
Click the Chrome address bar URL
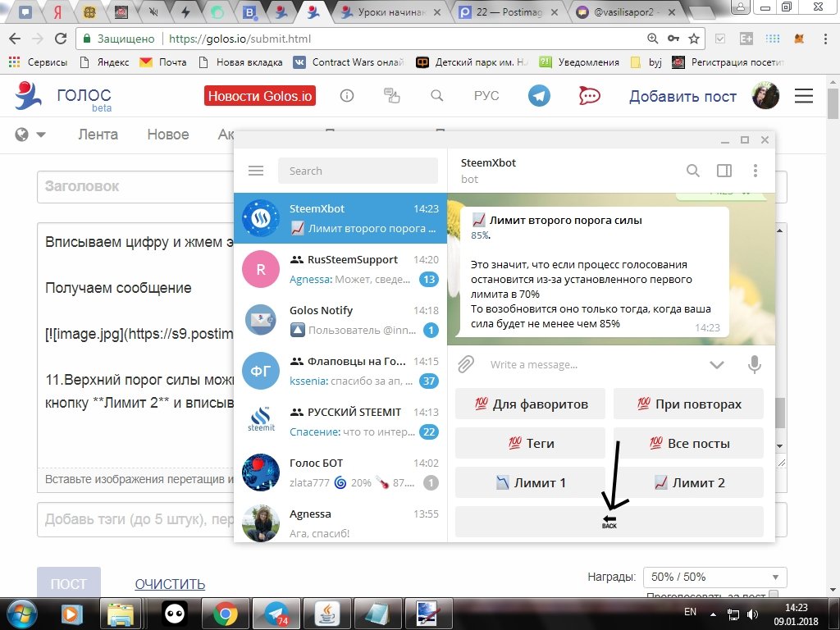[x=240, y=39]
